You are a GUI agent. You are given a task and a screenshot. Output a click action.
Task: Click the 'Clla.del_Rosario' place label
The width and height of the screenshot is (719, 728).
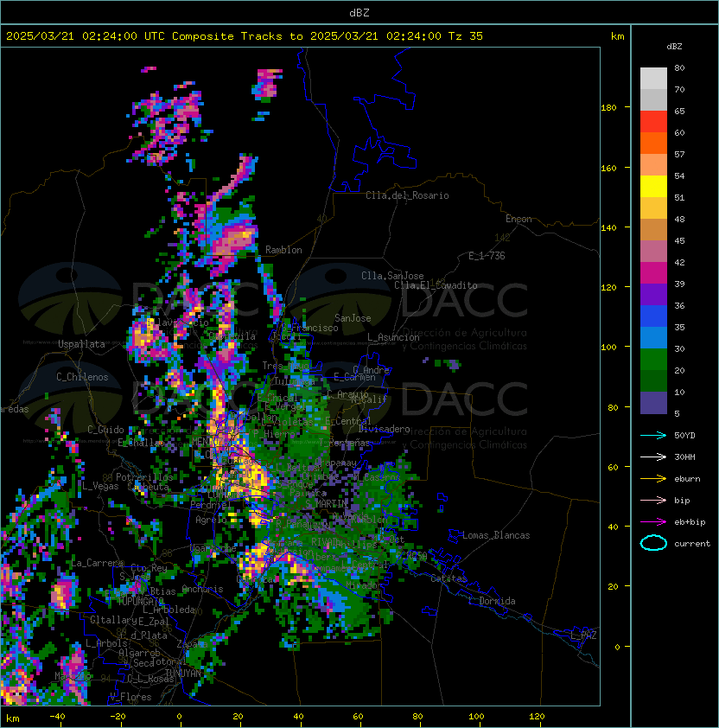click(407, 195)
